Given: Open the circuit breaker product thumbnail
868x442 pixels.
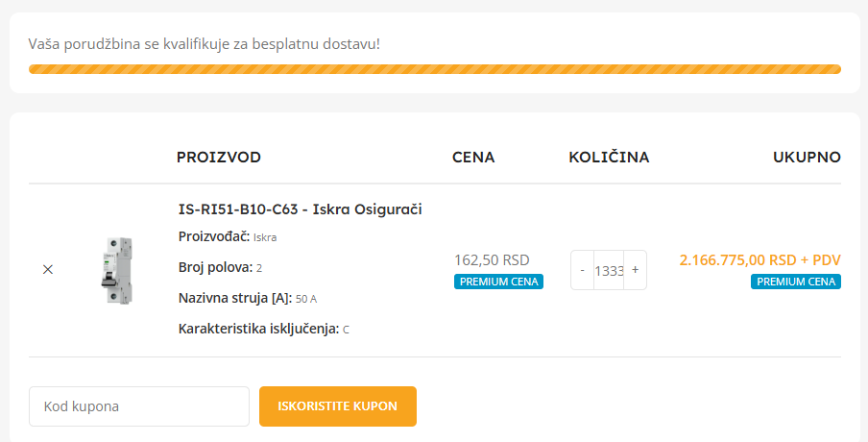Looking at the screenshot, I should pyautogui.click(x=117, y=270).
